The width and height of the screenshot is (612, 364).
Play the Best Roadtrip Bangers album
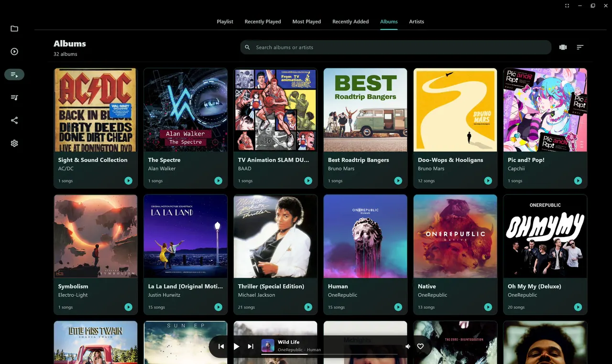pyautogui.click(x=398, y=181)
